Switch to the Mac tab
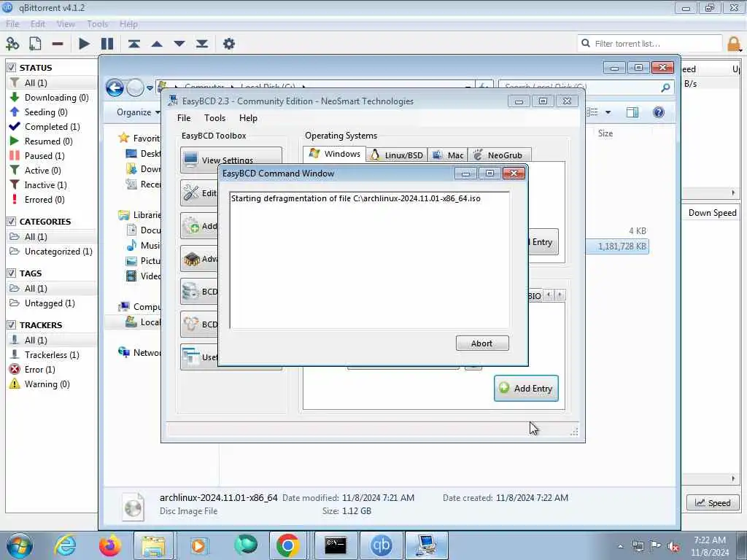Image resolution: width=747 pixels, height=560 pixels. click(449, 155)
